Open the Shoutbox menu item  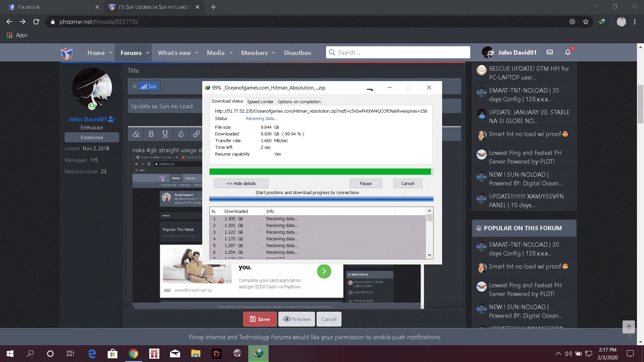(298, 53)
